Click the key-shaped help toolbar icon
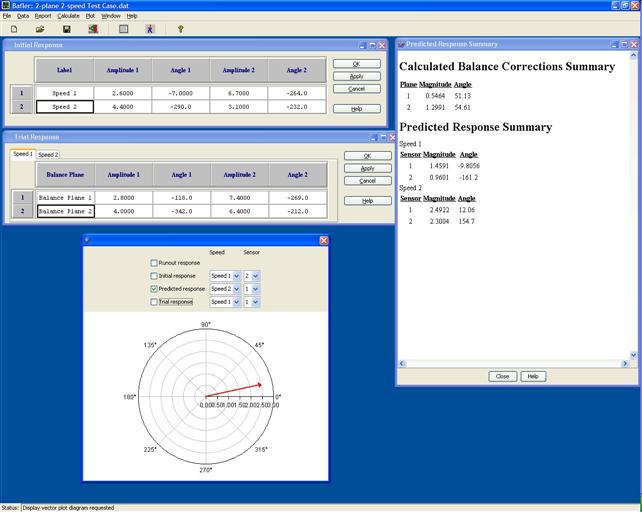The height and width of the screenshot is (512, 642). pos(181,29)
